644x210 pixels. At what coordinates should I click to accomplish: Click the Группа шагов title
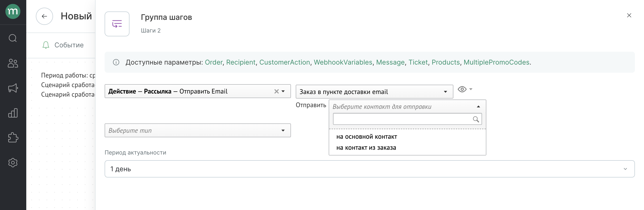click(166, 17)
